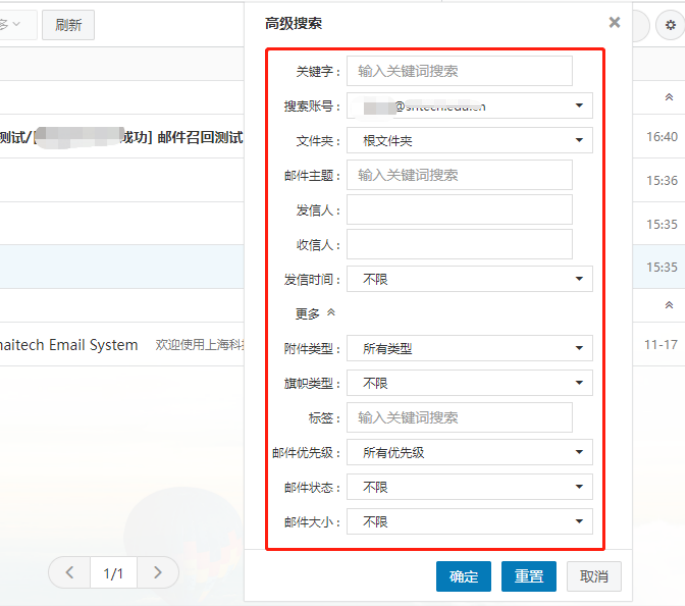Click into the 标签 input field
This screenshot has height=606, width=685.
click(460, 418)
